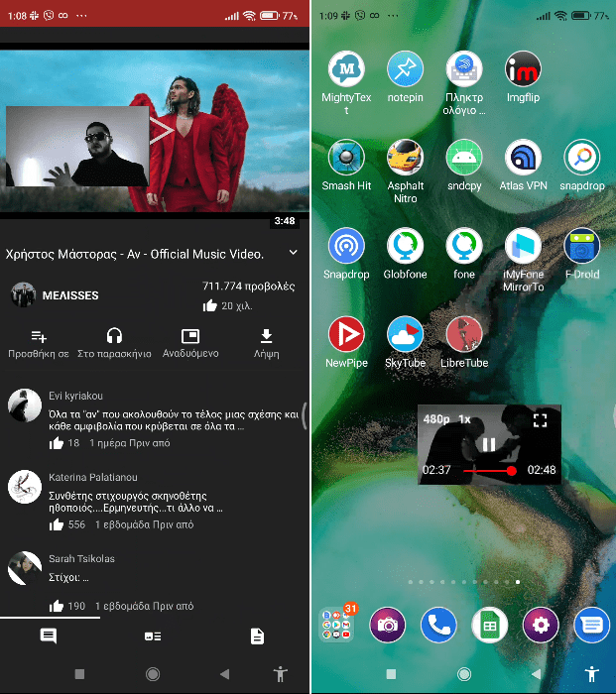
Task: Launch the fone app
Action: tap(464, 246)
